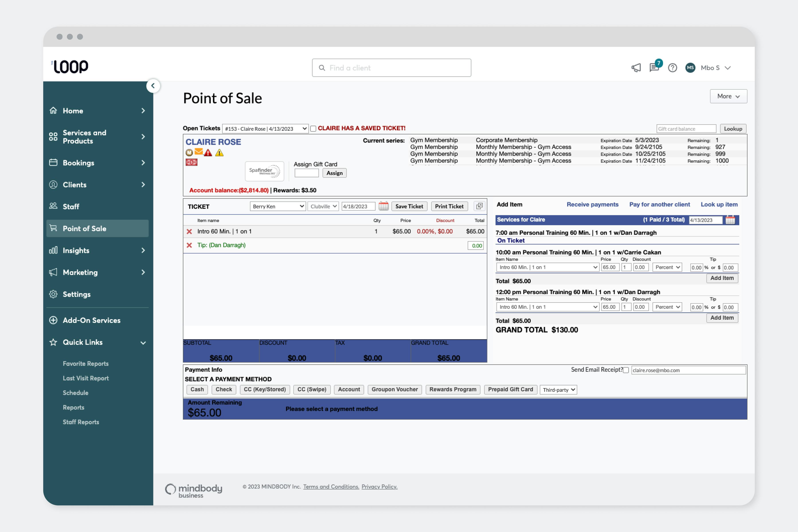Viewport: 798px width, 532px height.
Task: Click the Find a client search field
Action: 391,68
